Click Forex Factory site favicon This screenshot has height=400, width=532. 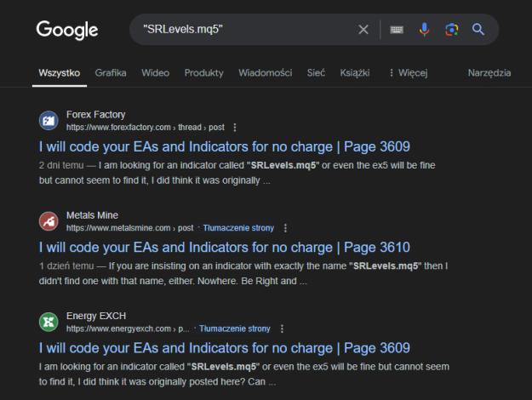[49, 121]
